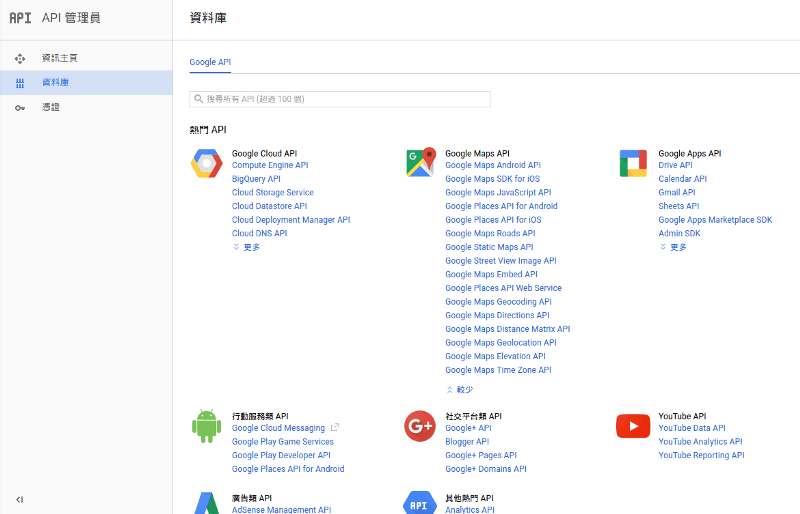
Task: Open YouTube Data API link
Action: click(x=691, y=428)
